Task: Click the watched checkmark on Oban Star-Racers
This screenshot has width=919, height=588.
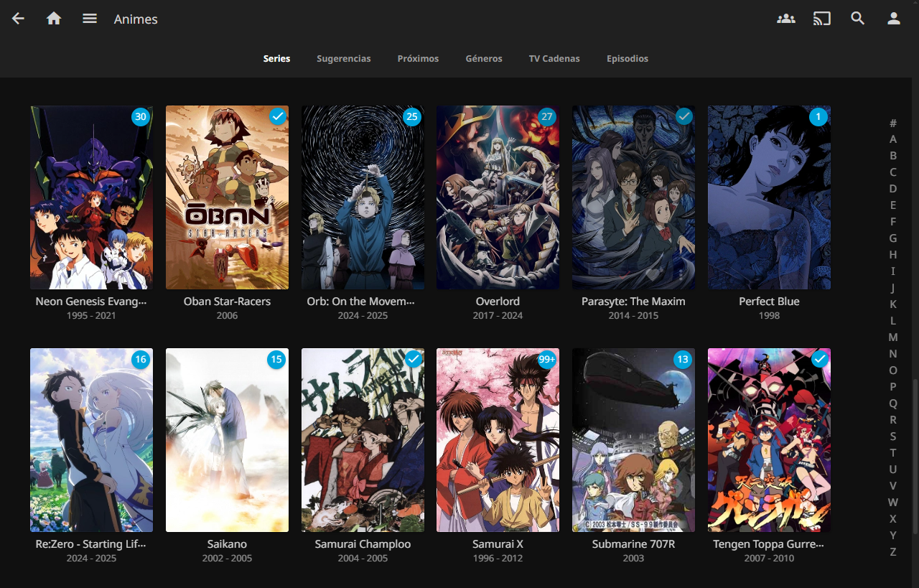Action: (276, 116)
